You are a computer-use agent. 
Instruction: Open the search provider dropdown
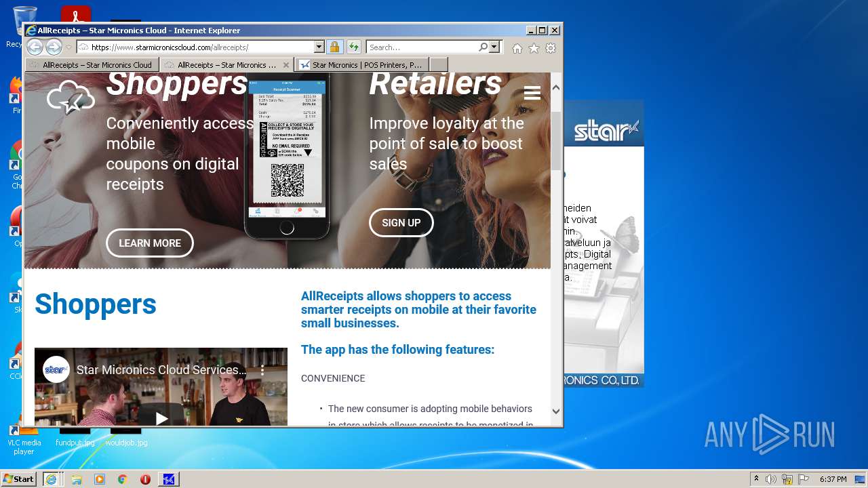[494, 47]
